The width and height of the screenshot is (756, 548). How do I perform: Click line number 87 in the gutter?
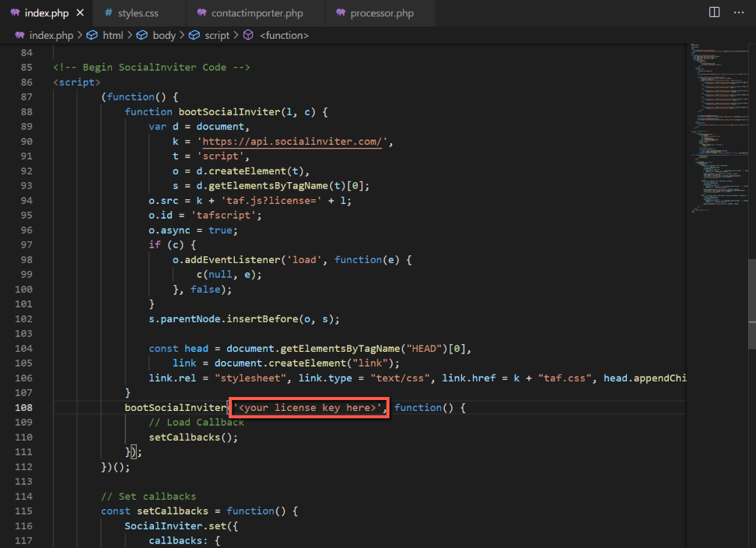coord(26,97)
